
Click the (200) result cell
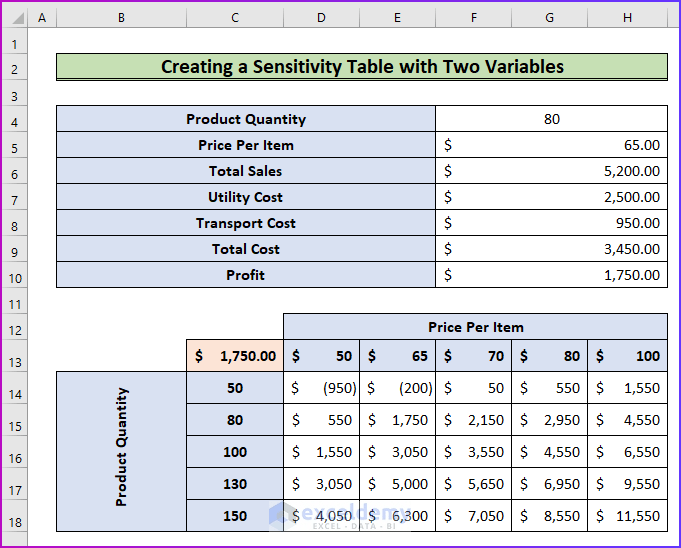[x=397, y=387]
